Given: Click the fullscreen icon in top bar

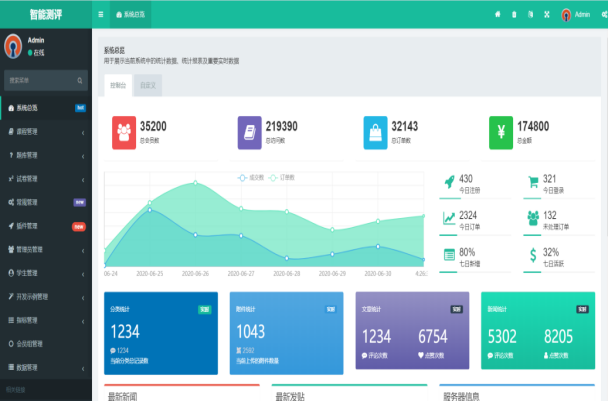Looking at the screenshot, I should coord(545,15).
